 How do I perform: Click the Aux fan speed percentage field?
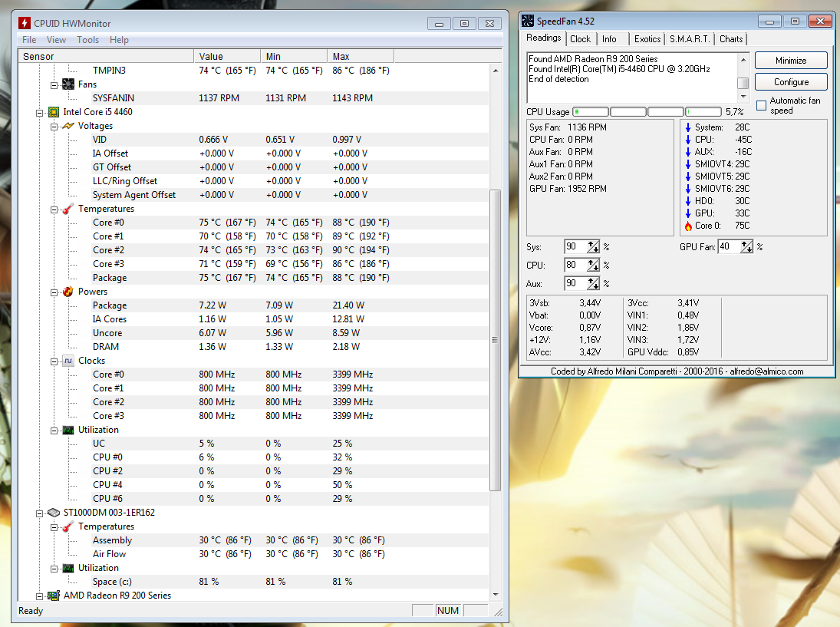click(x=576, y=283)
